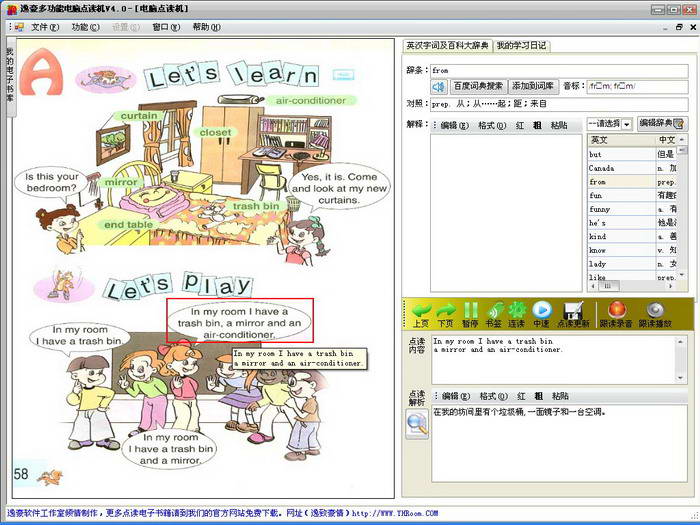Click the 对照 translation field
Image resolution: width=700 pixels, height=525 pixels.
point(559,104)
